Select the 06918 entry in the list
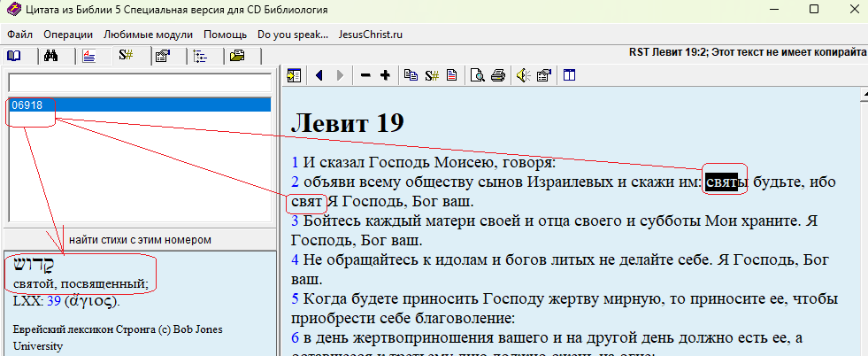 coord(27,105)
